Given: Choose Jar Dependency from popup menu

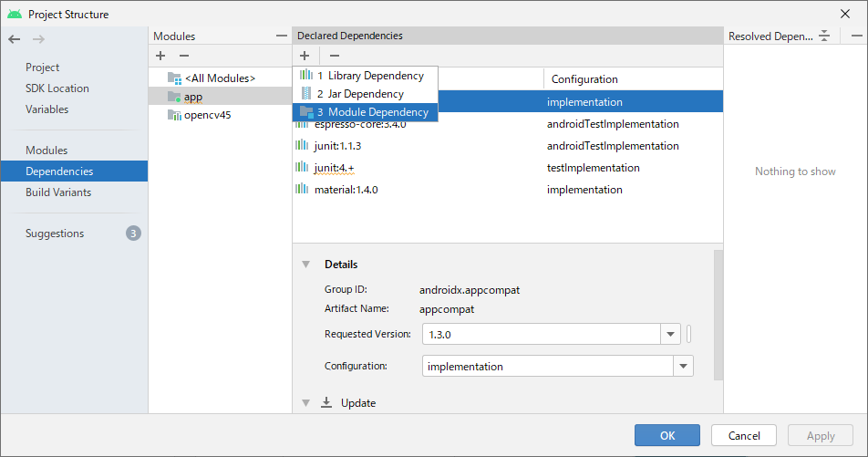Looking at the screenshot, I should 366,94.
